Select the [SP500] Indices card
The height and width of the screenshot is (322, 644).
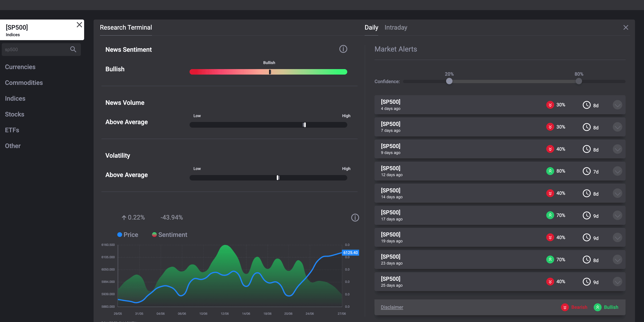click(42, 30)
